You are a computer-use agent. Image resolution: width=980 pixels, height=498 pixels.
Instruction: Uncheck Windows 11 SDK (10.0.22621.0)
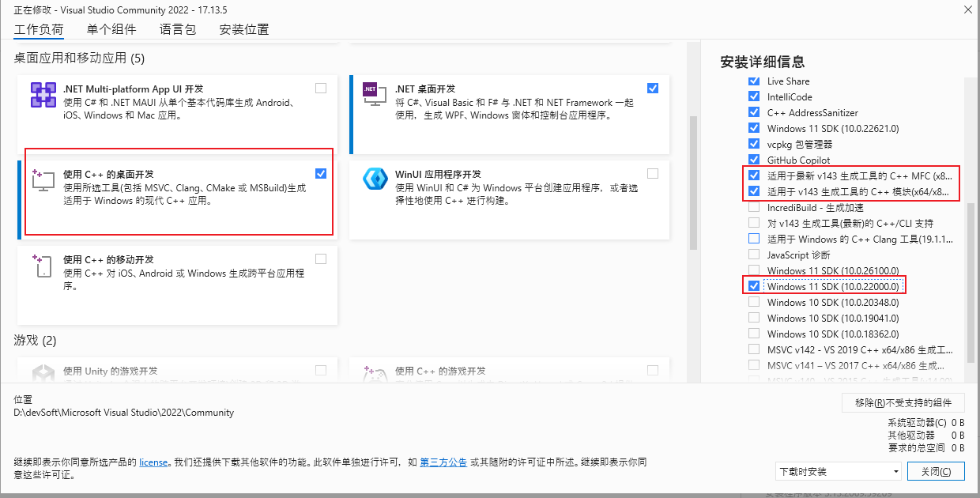click(754, 129)
